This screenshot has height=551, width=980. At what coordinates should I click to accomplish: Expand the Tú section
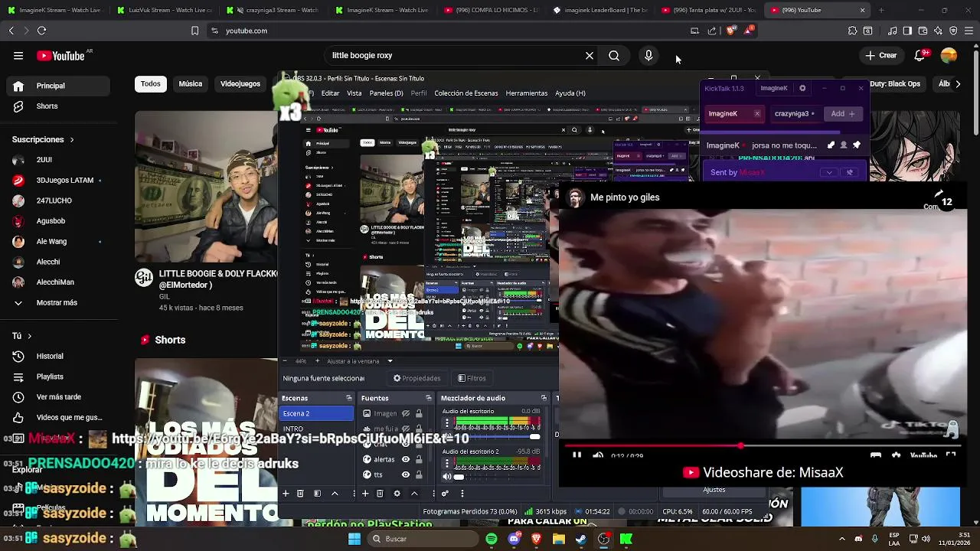[x=21, y=336]
